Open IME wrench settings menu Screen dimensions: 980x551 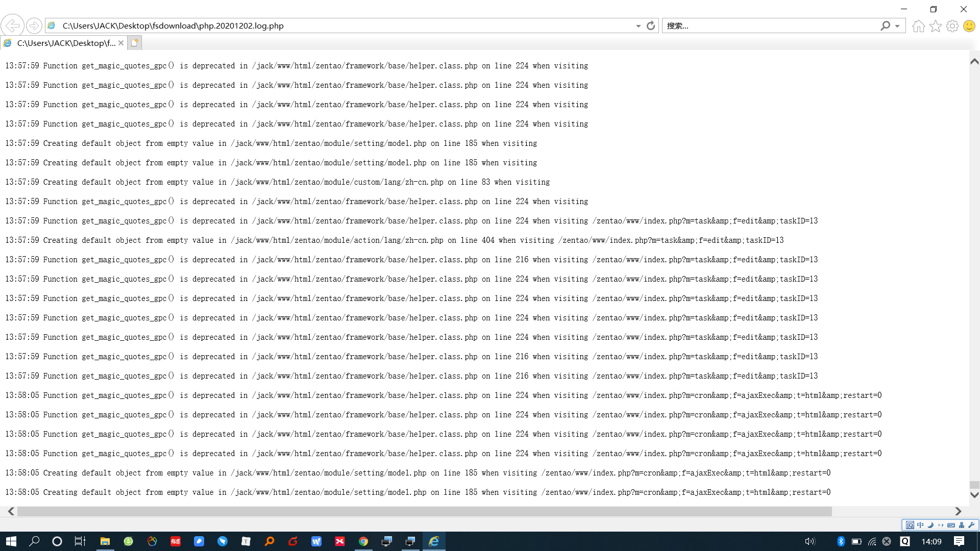pyautogui.click(x=971, y=525)
